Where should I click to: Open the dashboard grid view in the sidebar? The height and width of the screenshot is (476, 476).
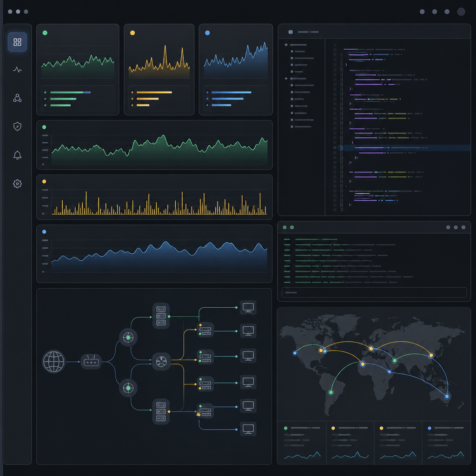coord(17,42)
